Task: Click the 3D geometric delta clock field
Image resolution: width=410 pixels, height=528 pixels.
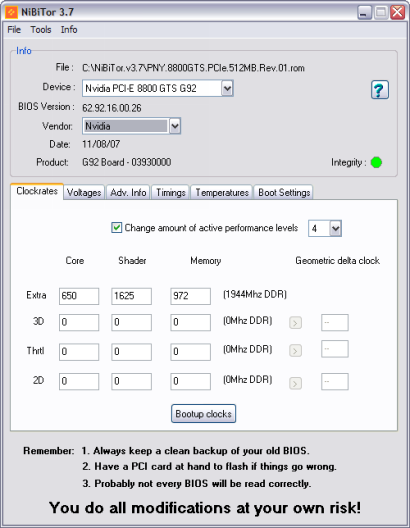Action: 335,323
